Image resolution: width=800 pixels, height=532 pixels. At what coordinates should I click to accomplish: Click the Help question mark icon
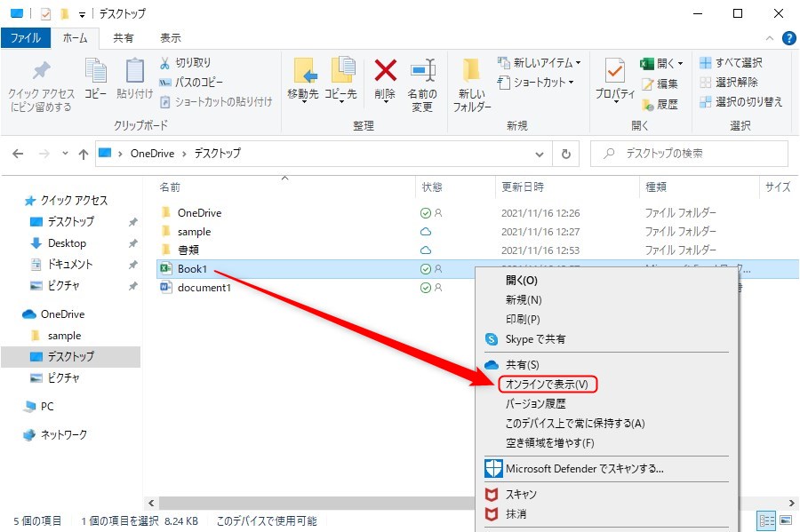click(x=788, y=38)
